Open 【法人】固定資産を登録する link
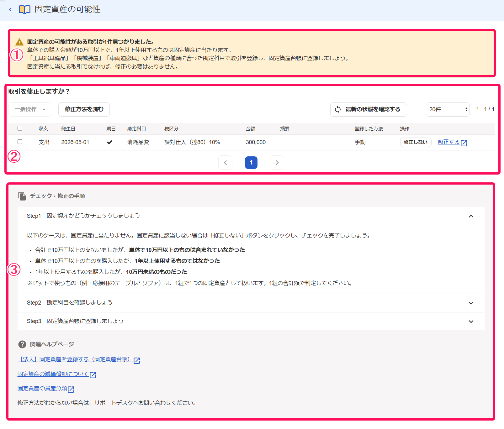 click(75, 359)
